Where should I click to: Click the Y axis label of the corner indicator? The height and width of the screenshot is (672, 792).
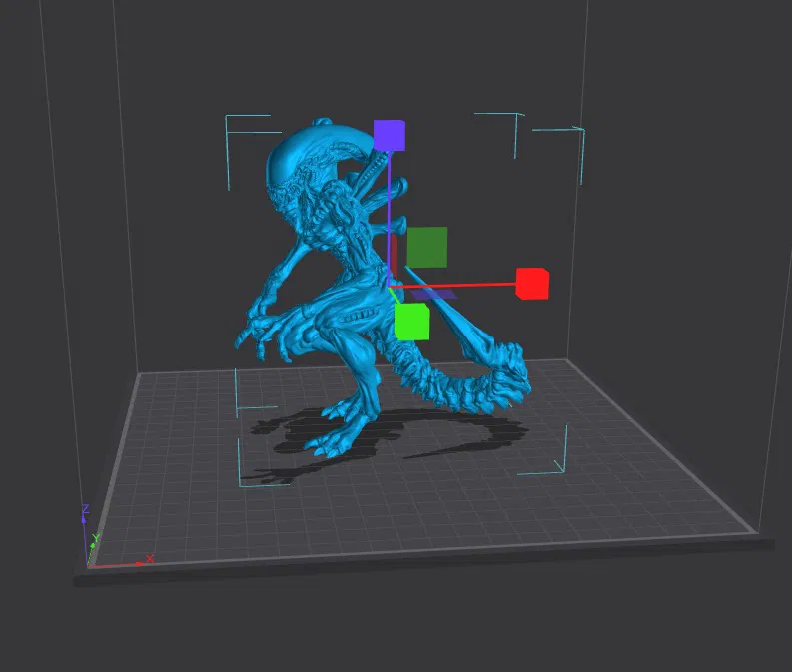click(96, 538)
